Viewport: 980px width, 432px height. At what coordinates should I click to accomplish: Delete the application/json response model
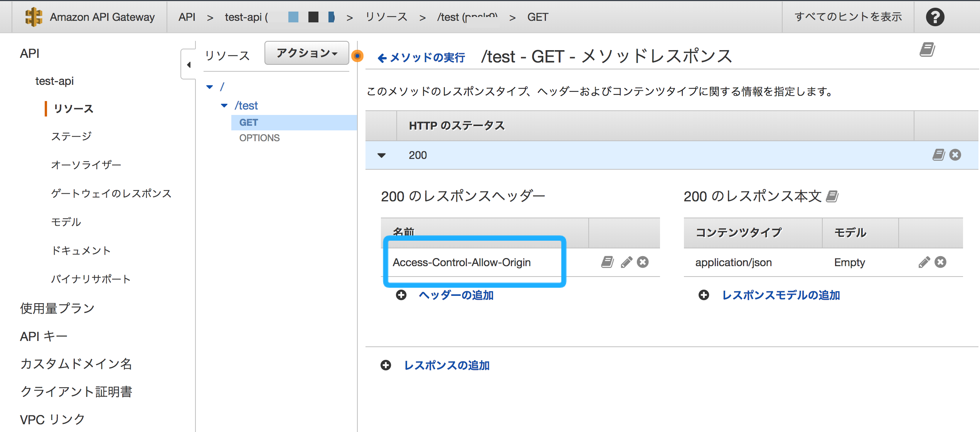(941, 262)
